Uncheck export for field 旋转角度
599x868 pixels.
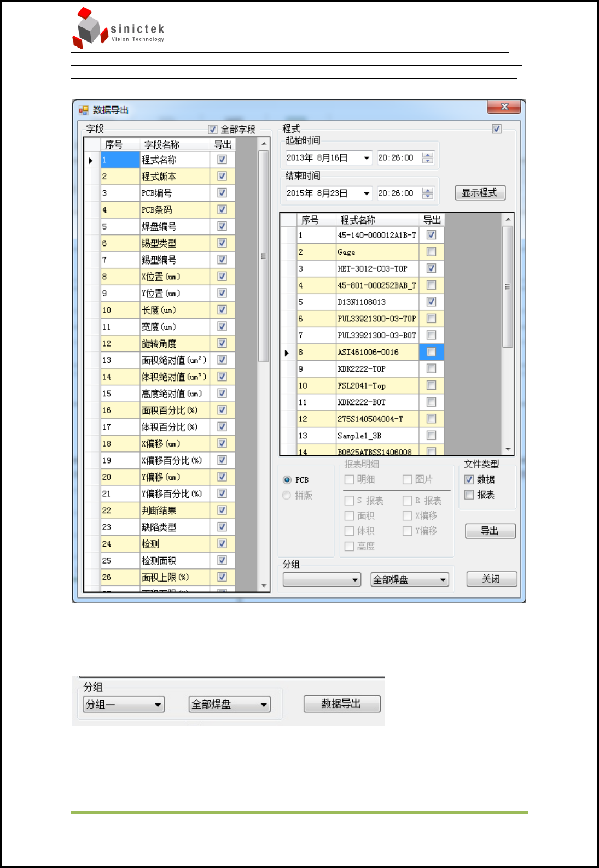(222, 343)
